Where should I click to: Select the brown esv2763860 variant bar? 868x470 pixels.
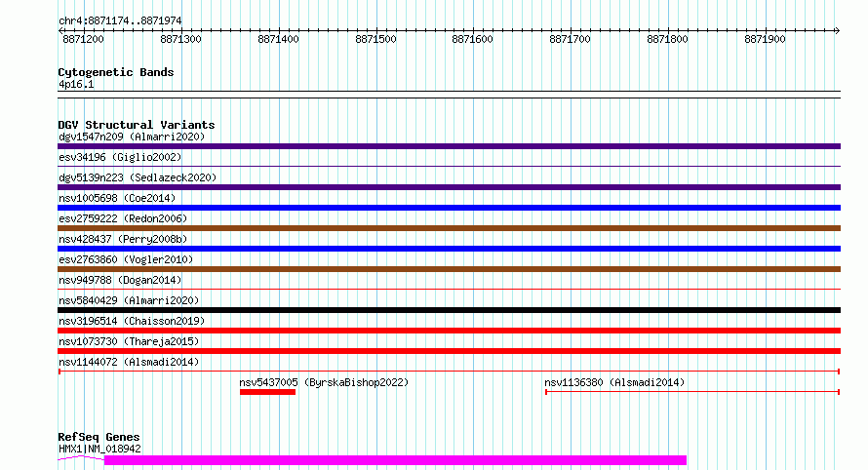coord(449,269)
